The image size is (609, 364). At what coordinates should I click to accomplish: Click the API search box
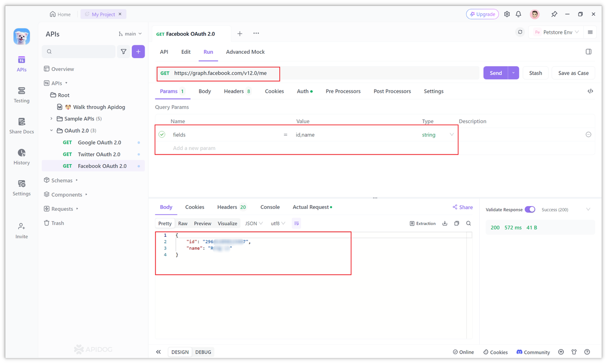[79, 51]
